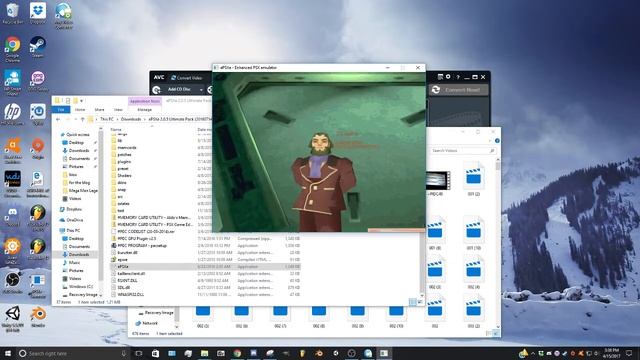Open the Action Center notification icon
The width and height of the screenshot is (640, 360).
(x=629, y=353)
